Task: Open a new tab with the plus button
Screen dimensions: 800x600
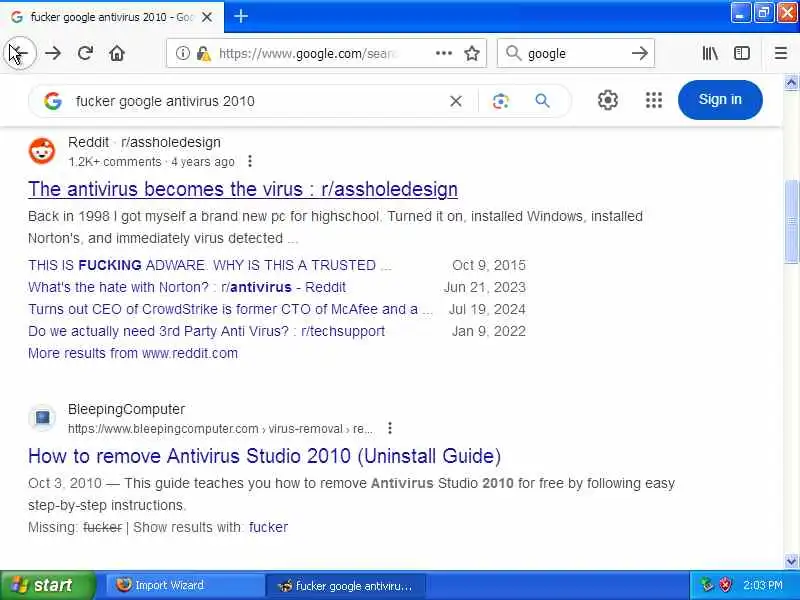Action: tap(241, 17)
